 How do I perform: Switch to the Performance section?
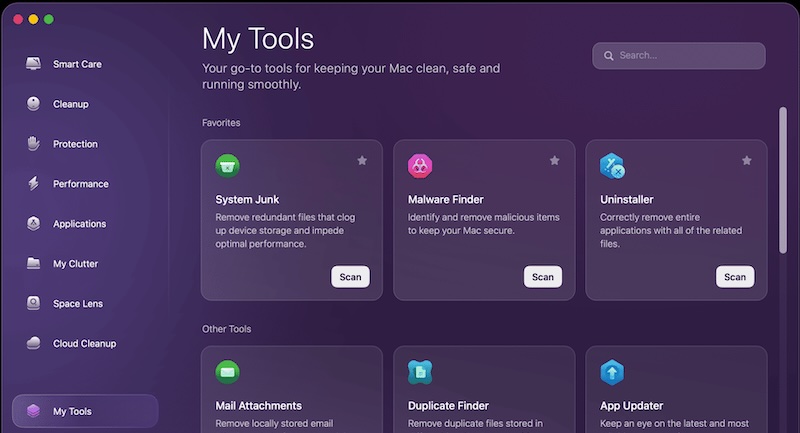(81, 184)
